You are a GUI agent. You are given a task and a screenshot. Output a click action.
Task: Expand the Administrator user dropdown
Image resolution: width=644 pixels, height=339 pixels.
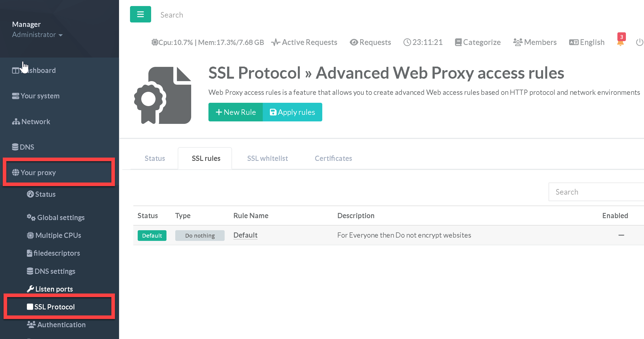point(37,35)
